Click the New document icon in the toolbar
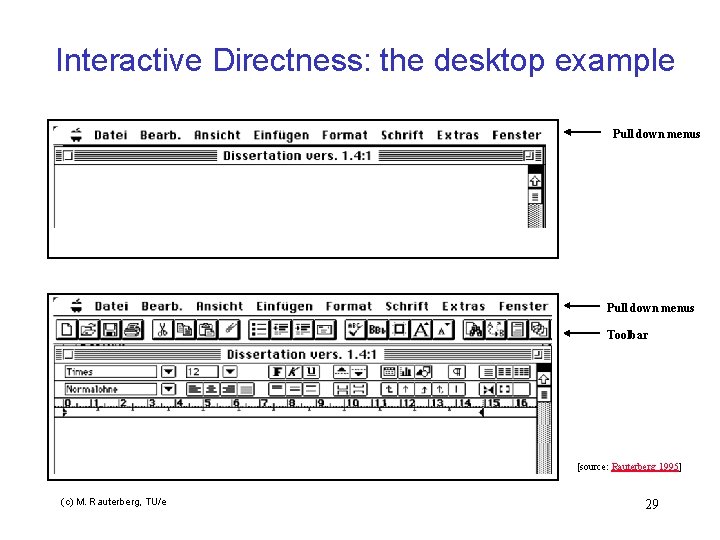This screenshot has height=540, width=720. pyautogui.click(x=67, y=329)
